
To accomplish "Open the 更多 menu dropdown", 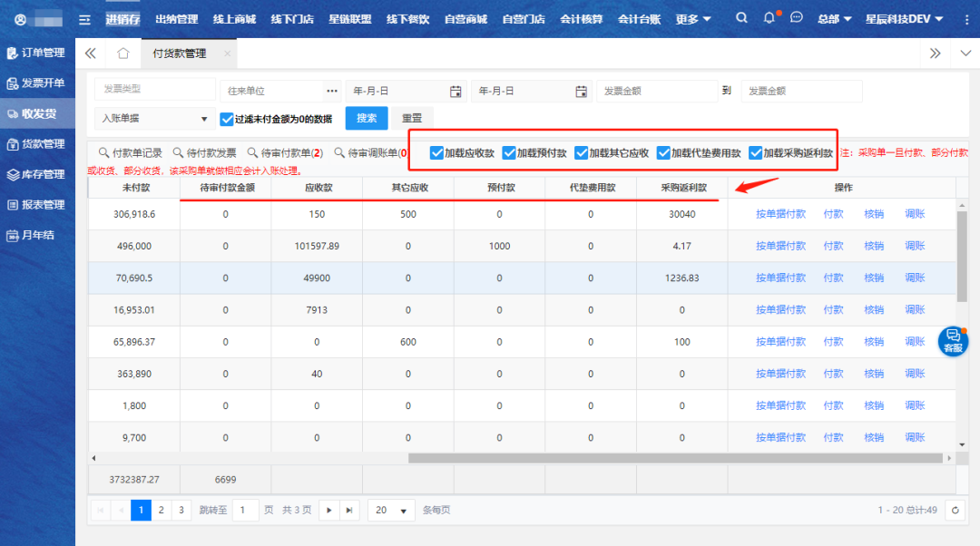I will 693,19.
